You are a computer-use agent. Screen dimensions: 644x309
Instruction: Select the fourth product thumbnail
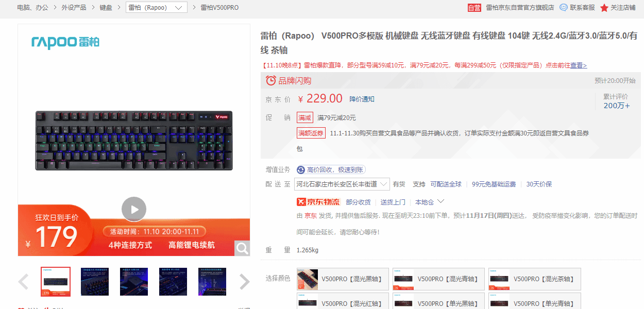coord(173,282)
